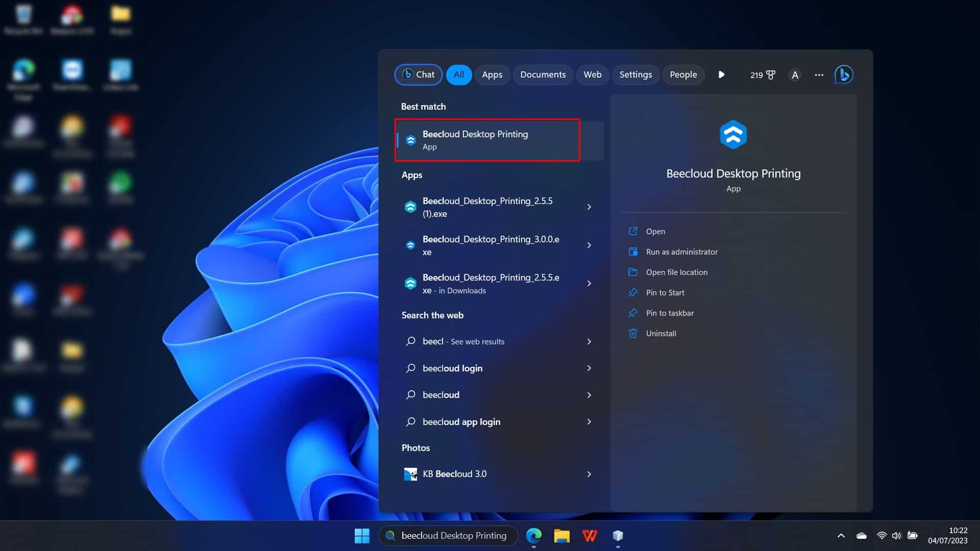The width and height of the screenshot is (980, 551).
Task: Click the Beecloud icon in best match
Action: coord(410,140)
